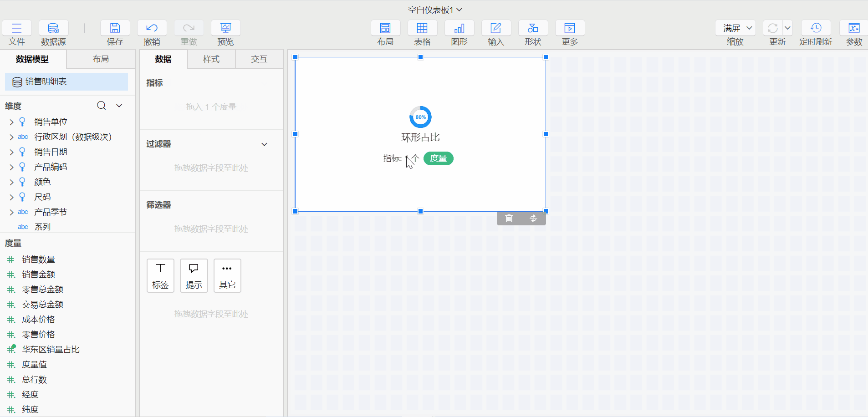The width and height of the screenshot is (868, 417).
Task: Open the 文件 menu icon
Action: 17,28
